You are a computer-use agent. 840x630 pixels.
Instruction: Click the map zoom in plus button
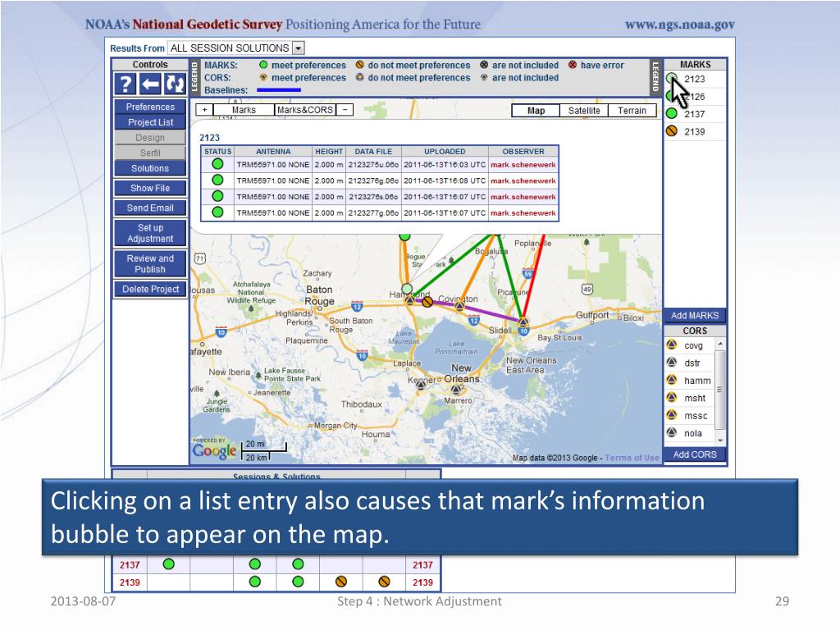click(x=204, y=110)
